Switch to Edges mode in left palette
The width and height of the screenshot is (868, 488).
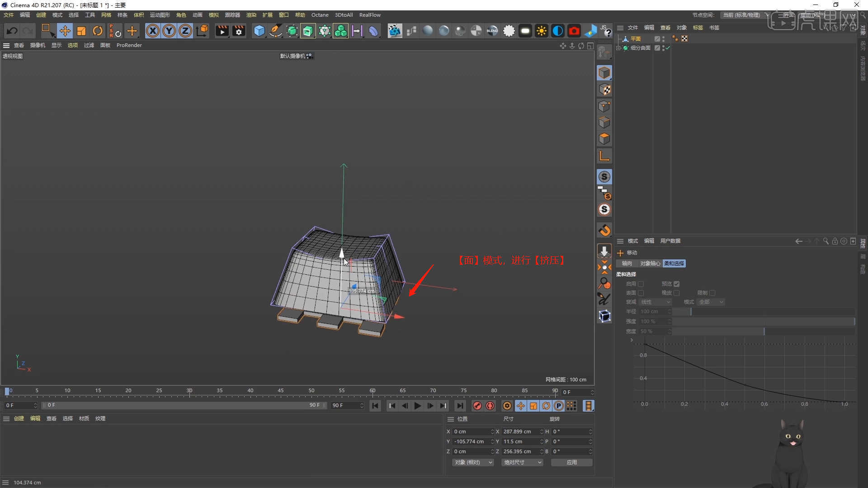pyautogui.click(x=604, y=122)
